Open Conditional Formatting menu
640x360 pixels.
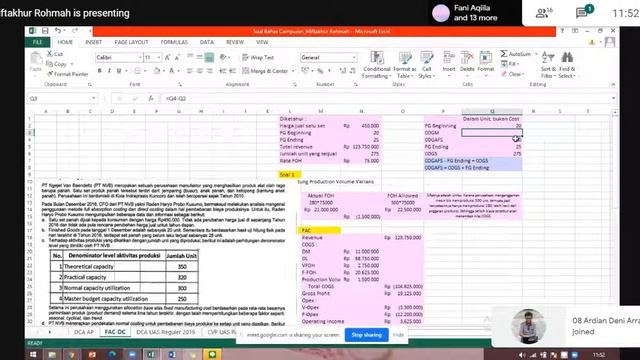click(x=376, y=64)
